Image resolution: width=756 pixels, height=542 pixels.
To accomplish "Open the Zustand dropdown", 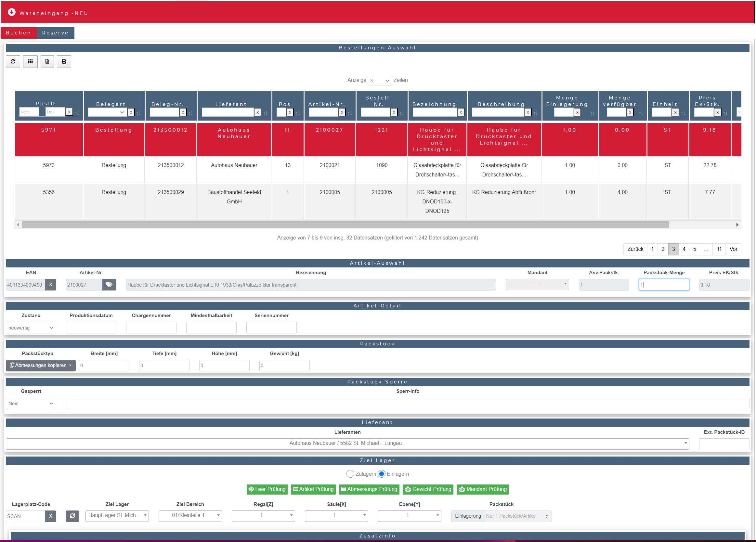I will click(x=31, y=328).
